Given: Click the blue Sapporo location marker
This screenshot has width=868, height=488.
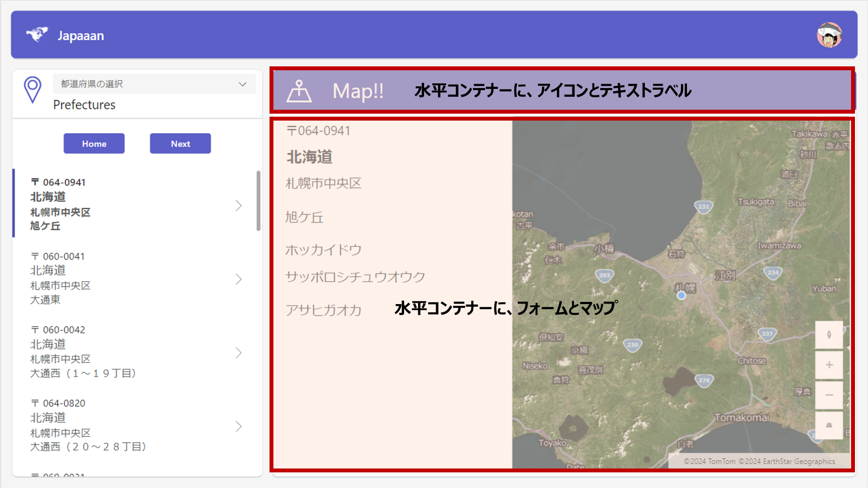Looking at the screenshot, I should pyautogui.click(x=681, y=295).
